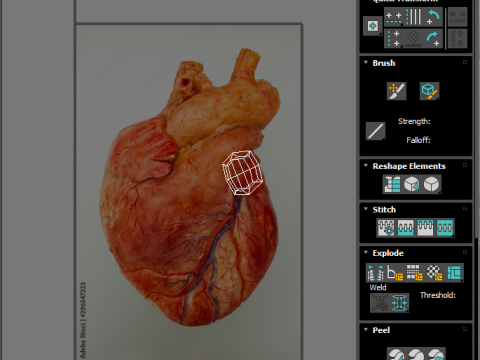This screenshot has width=480, height=360.
Task: Click the Break icon in Explode
Action: 376,273
